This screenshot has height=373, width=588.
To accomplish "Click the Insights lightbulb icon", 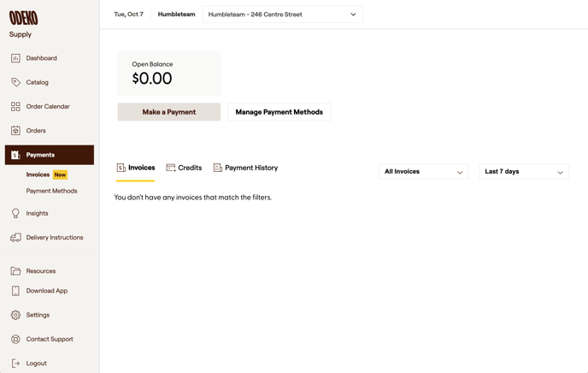I will pyautogui.click(x=15, y=213).
